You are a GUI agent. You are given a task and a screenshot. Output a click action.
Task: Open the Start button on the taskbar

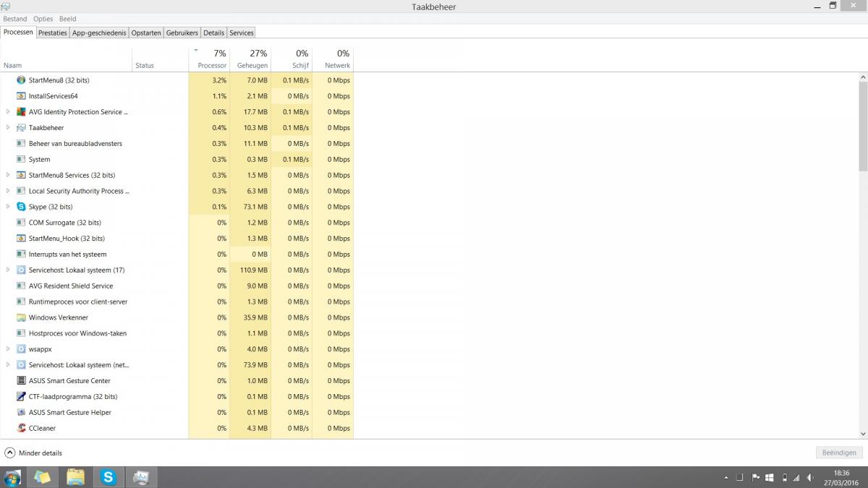12,477
